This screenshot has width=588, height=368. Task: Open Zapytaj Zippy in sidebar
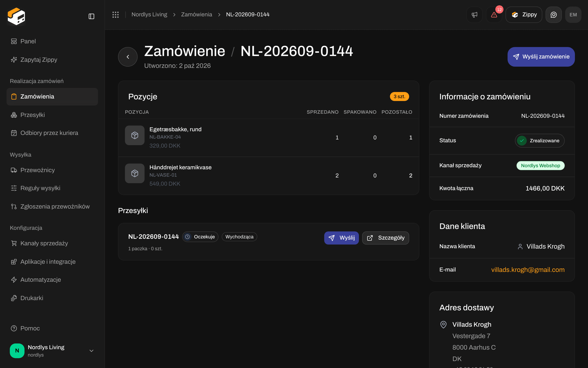[x=52, y=60]
